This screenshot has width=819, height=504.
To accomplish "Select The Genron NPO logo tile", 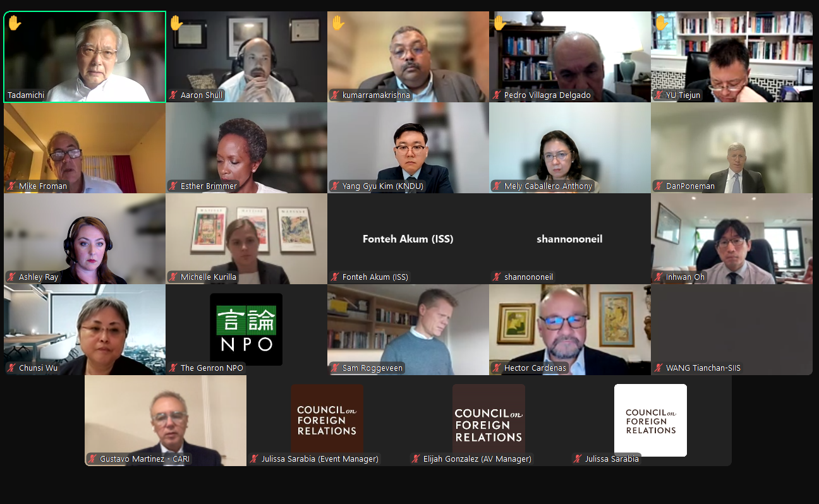I will pyautogui.click(x=246, y=330).
